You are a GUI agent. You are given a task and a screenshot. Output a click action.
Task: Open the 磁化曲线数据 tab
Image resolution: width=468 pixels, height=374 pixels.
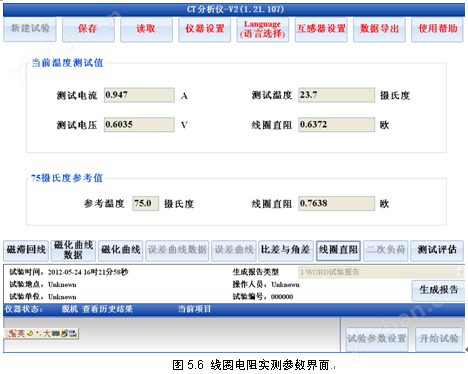pos(73,250)
